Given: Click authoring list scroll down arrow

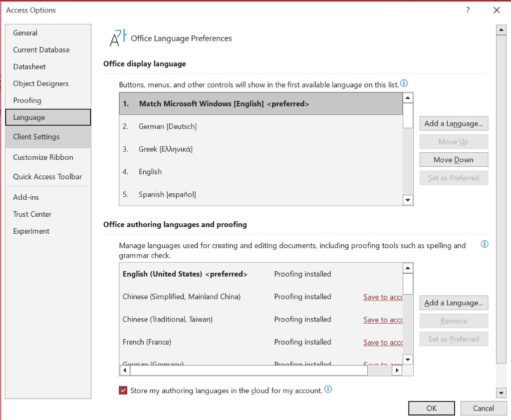Looking at the screenshot, I should [408, 360].
